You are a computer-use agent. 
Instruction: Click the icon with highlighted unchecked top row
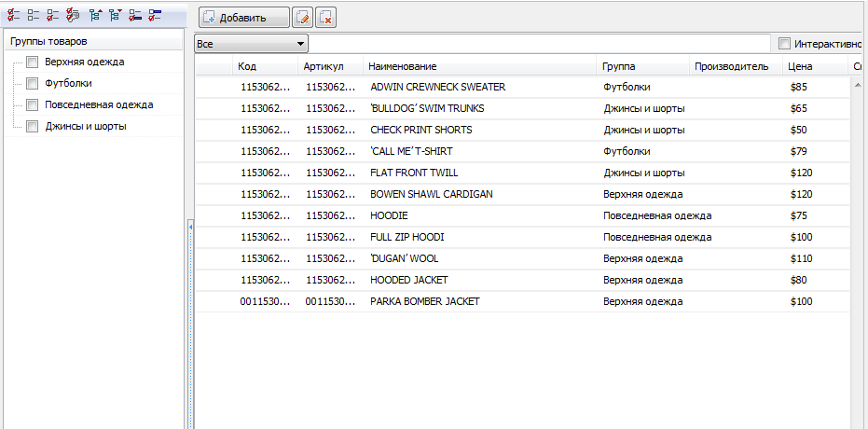click(155, 15)
